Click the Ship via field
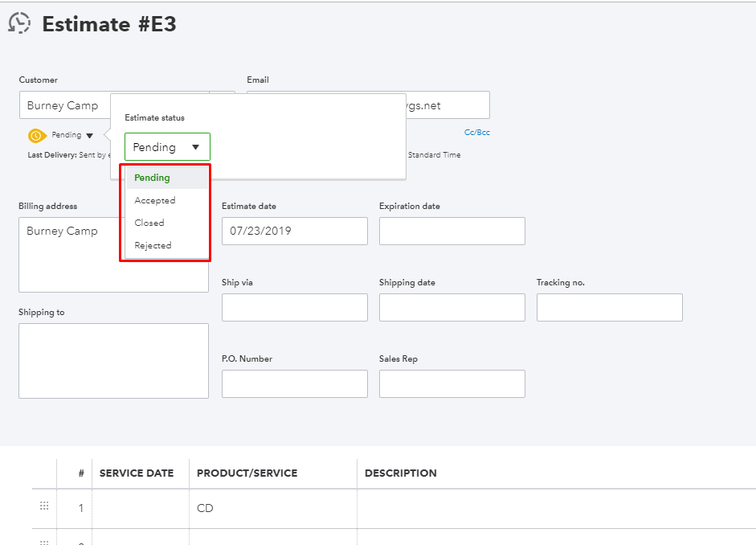This screenshot has height=545, width=756. pyautogui.click(x=294, y=307)
